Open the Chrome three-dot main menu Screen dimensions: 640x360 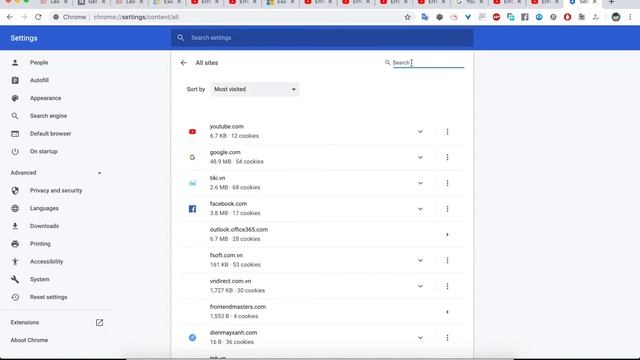pos(630,17)
